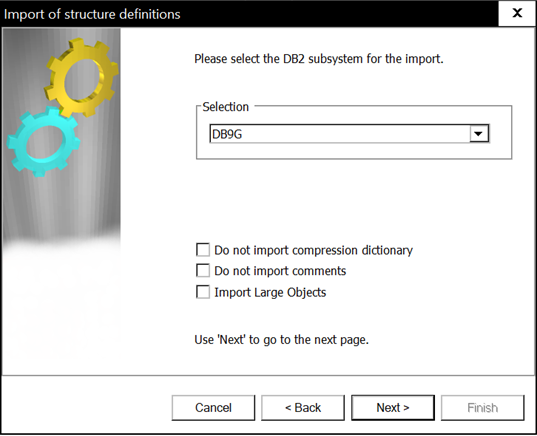Enable Do not import compression dictionary

(x=203, y=250)
